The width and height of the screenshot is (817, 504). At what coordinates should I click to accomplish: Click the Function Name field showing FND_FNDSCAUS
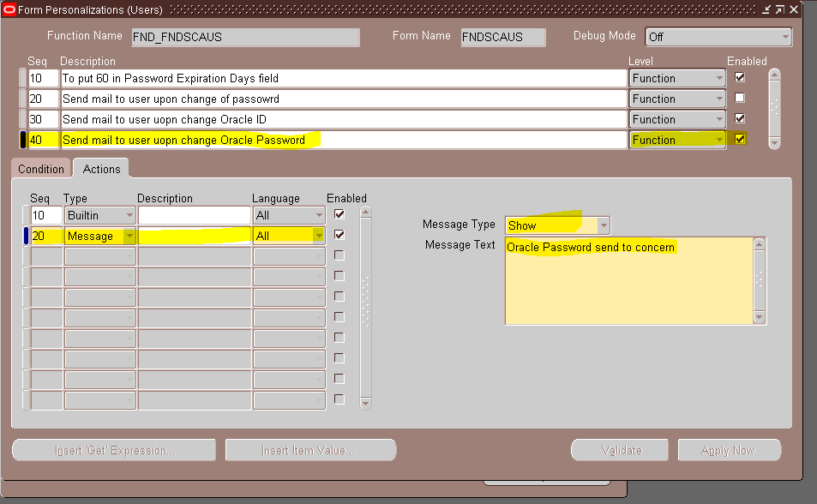244,37
